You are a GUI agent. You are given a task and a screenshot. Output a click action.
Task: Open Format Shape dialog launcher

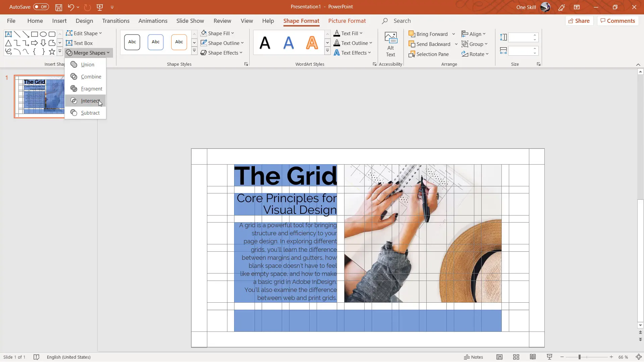[246, 64]
